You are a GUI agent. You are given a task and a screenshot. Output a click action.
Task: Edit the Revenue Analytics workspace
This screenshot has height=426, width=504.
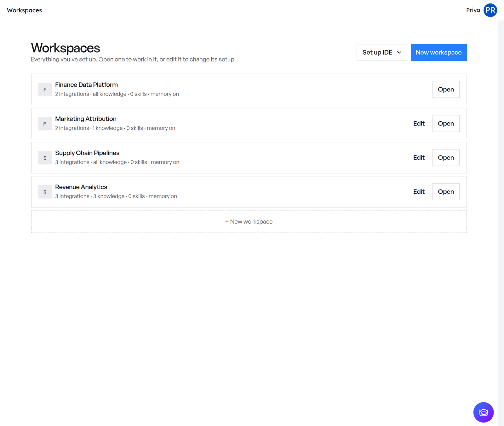click(419, 192)
